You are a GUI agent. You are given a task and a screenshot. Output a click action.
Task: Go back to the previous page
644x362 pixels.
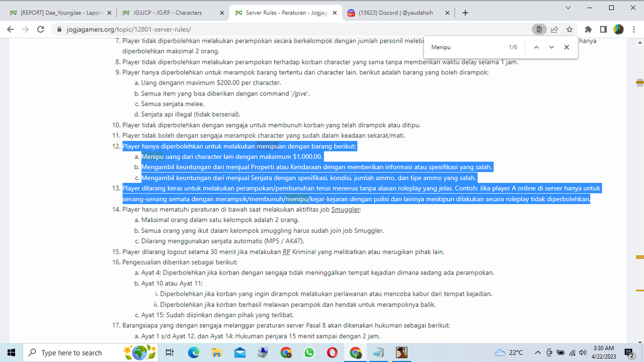click(x=10, y=30)
